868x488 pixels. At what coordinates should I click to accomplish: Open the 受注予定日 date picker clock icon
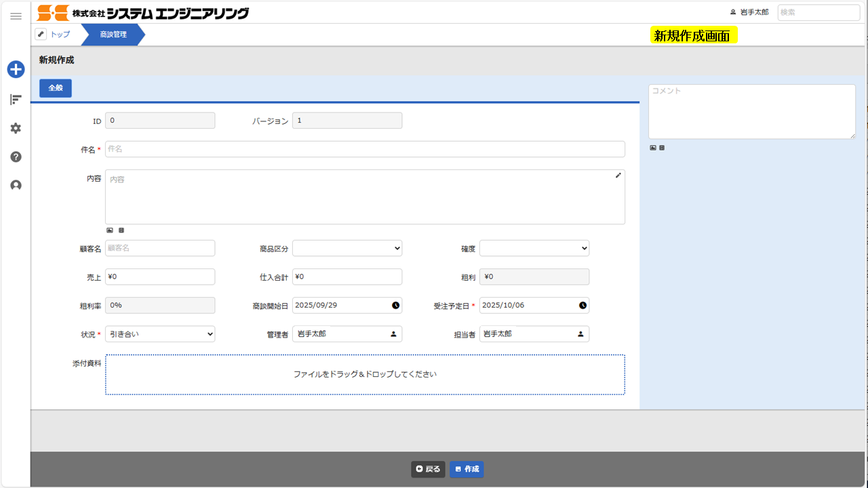click(583, 306)
